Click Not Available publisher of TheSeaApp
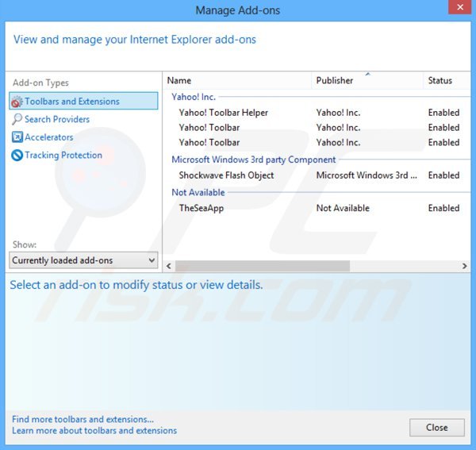 point(343,208)
